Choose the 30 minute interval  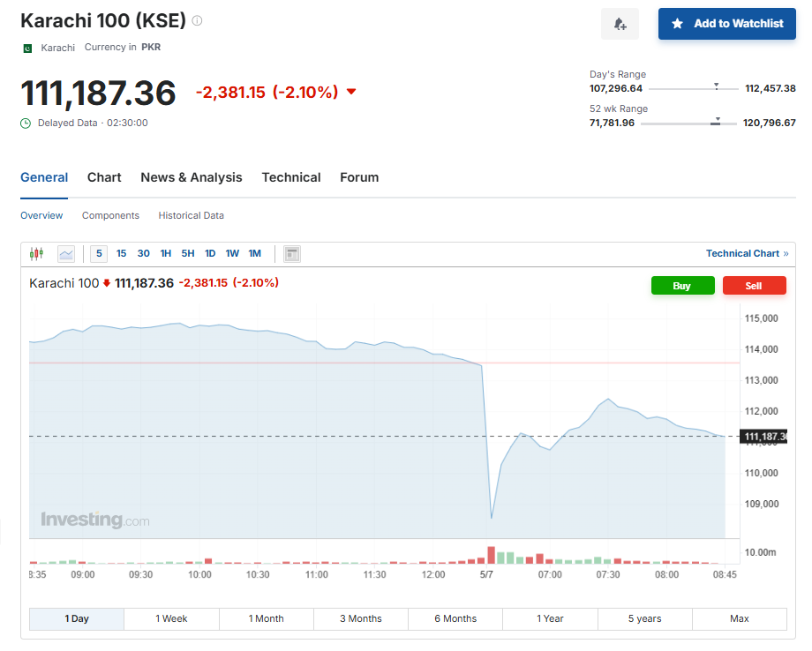point(144,253)
